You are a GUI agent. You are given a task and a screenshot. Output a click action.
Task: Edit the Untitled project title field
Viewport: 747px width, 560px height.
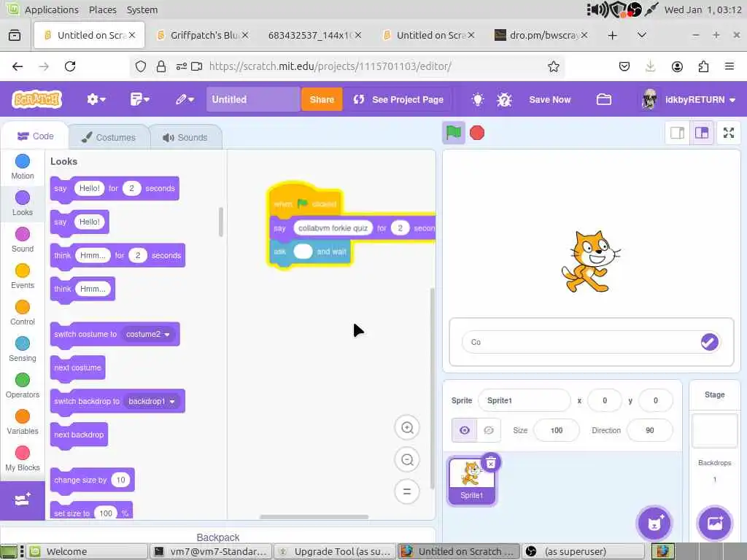253,99
